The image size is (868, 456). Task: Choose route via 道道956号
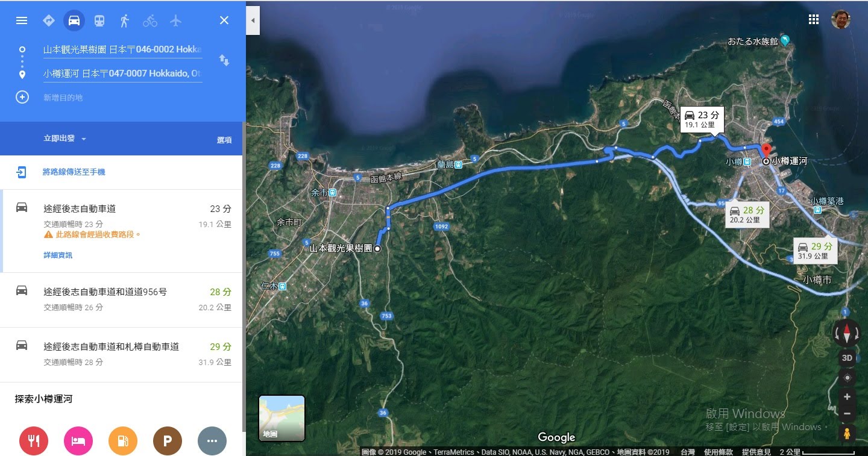pos(123,299)
